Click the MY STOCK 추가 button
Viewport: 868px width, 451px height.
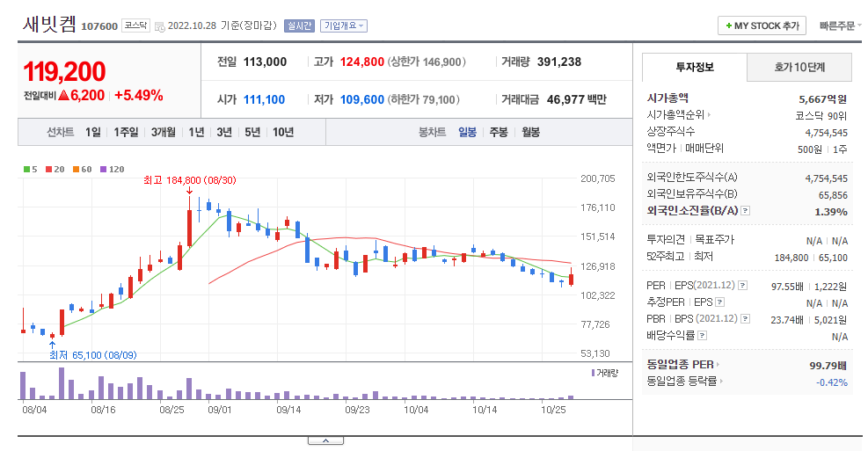(x=762, y=26)
